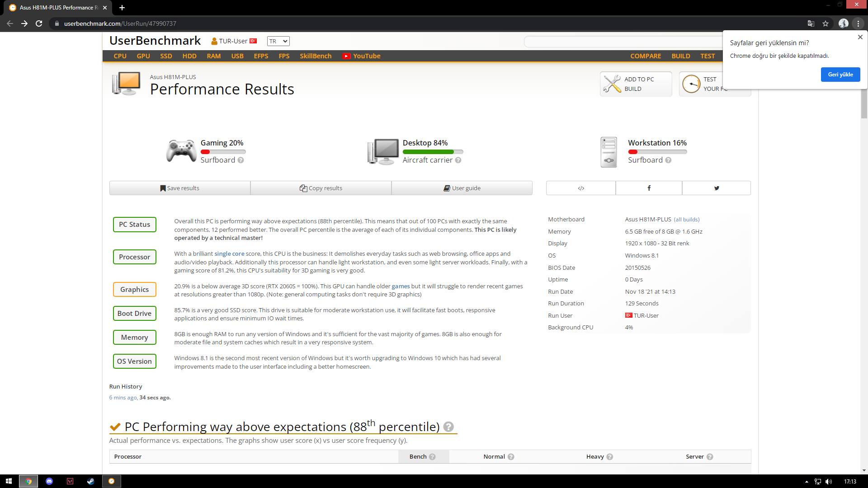Viewport: 868px width, 488px height.
Task: Open the SSD menu item
Action: click(x=166, y=56)
